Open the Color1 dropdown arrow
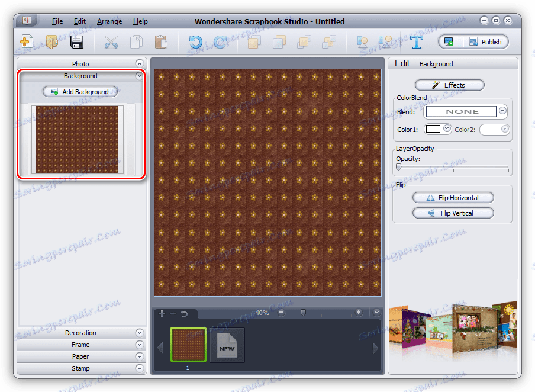Screen dimensions: 535x392 pyautogui.click(x=447, y=128)
